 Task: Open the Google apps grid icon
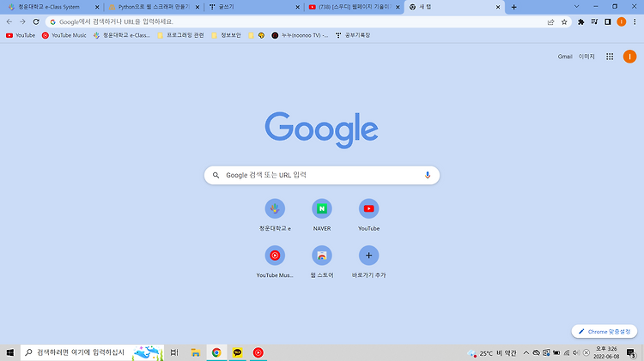coord(610,57)
